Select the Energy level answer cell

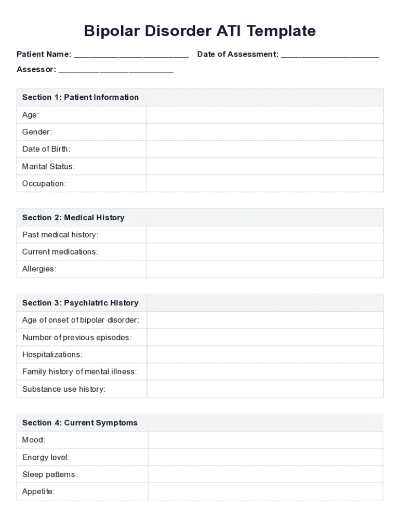266,458
